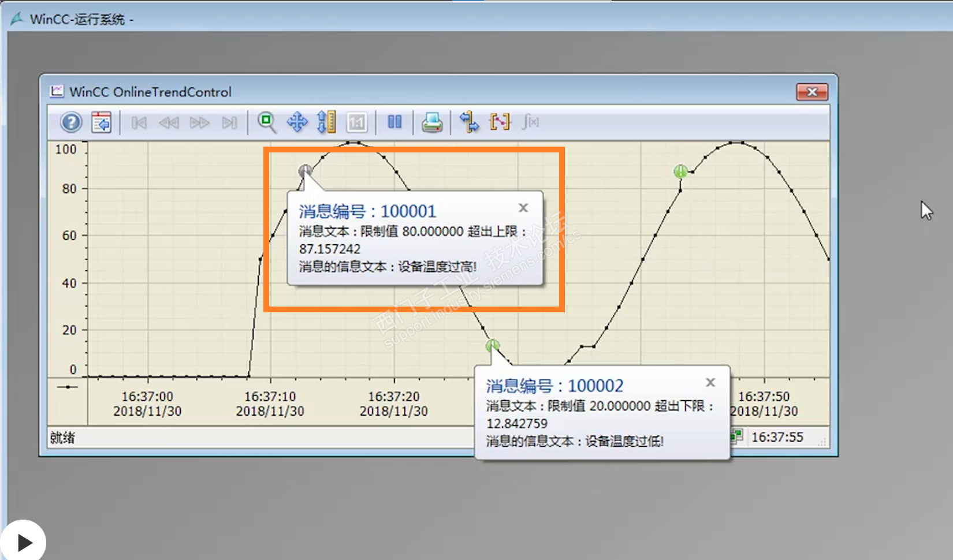Viewport: 953px width, 560px height.
Task: Click the time axis label '16:37:20'
Action: 394,397
